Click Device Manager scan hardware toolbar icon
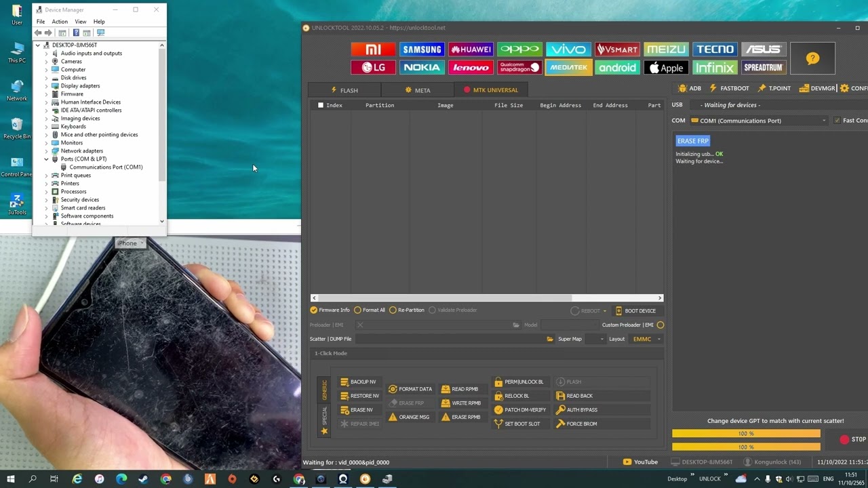The height and width of the screenshot is (488, 868). pos(101,33)
